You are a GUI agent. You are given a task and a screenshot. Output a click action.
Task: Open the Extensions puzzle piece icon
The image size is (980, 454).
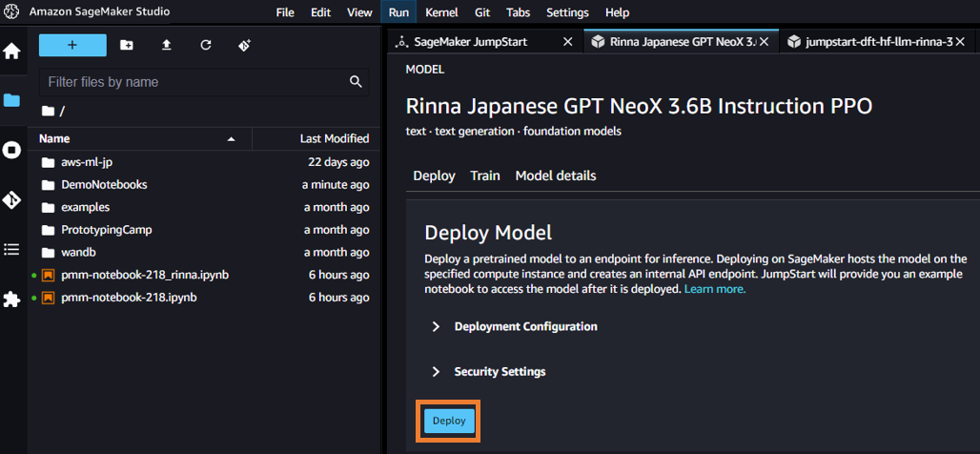point(12,299)
